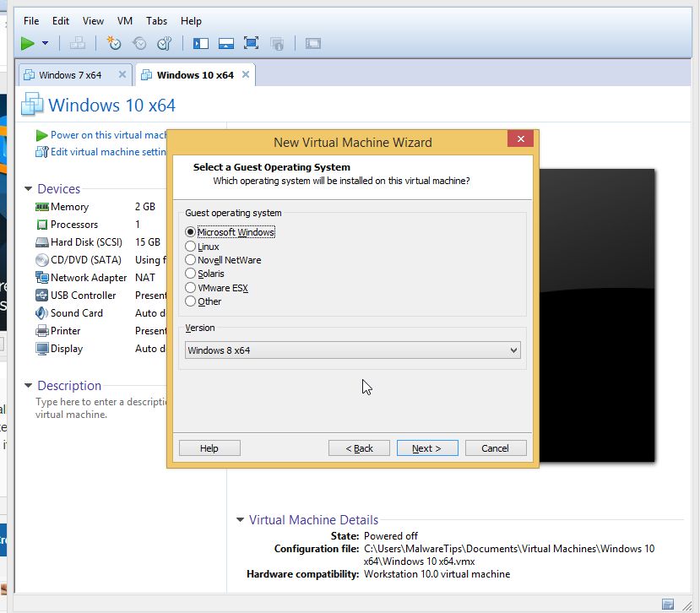Collapse the Virtual Machine Details section
Screen dimensions: 700x613
click(x=240, y=519)
